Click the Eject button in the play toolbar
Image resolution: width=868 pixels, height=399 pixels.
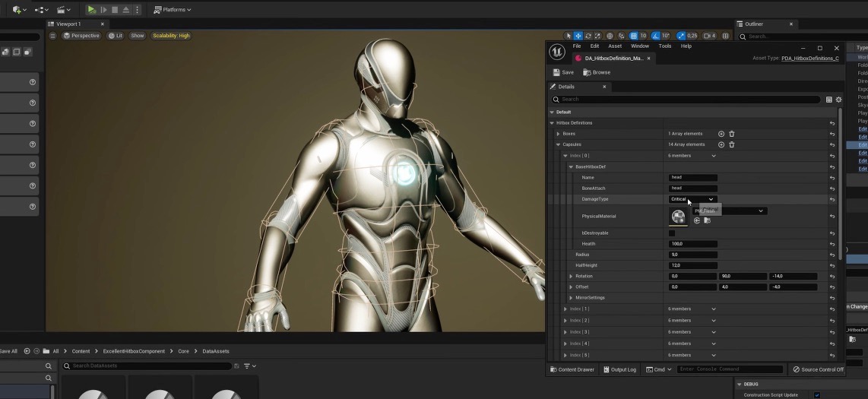[125, 9]
